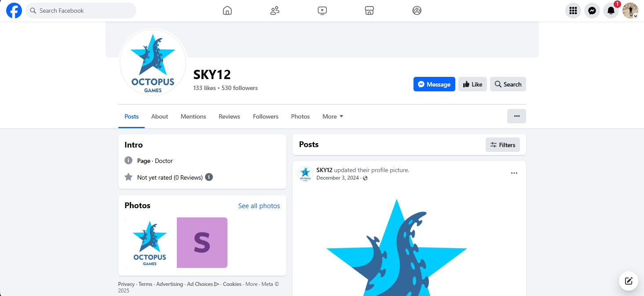Click the 'Page · Doctor' intro text
The image size is (644, 296).
[155, 161]
